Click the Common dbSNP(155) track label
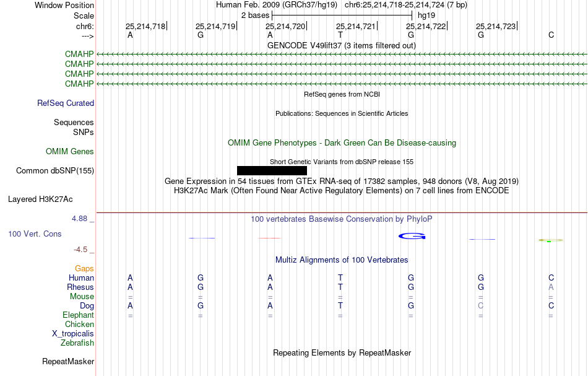 (x=55, y=171)
